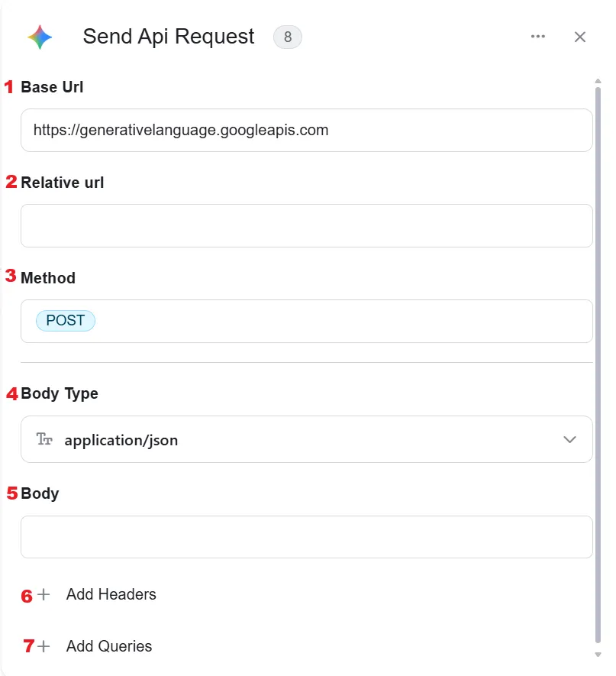The width and height of the screenshot is (616, 676).
Task: Click the step number 8 badge
Action: (x=288, y=37)
